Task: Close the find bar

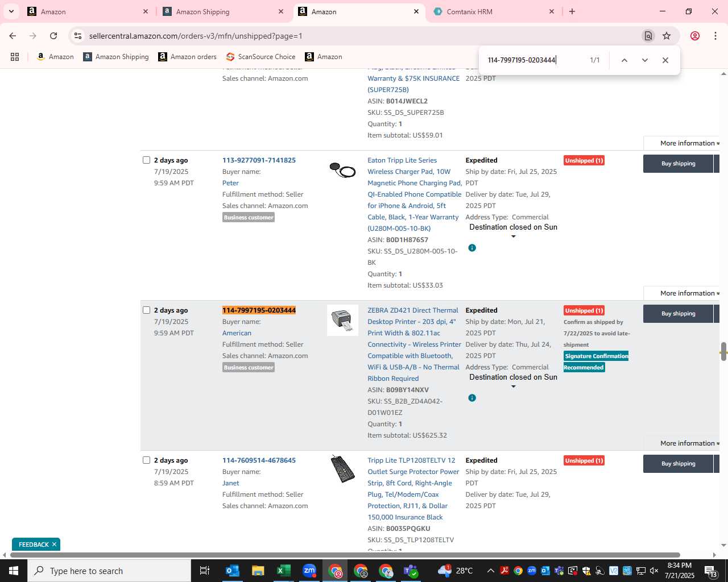Action: point(665,60)
